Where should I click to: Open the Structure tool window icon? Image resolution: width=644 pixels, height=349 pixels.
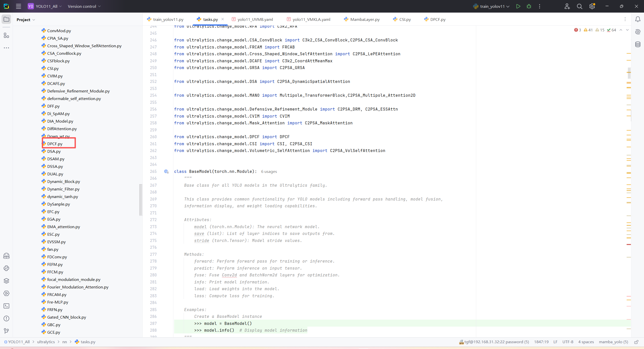point(6,35)
